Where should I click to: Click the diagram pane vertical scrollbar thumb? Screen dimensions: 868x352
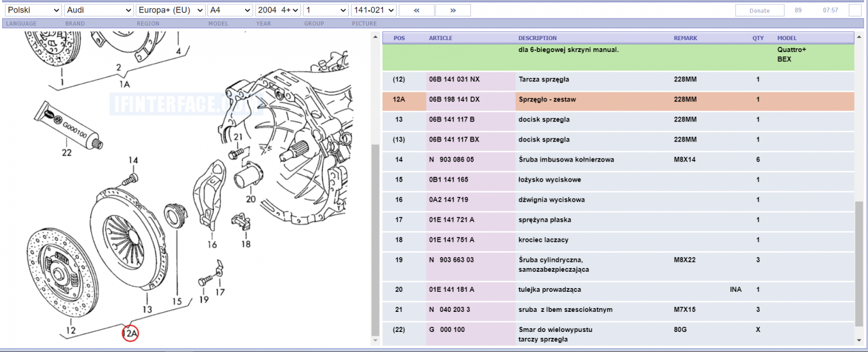tap(375, 240)
